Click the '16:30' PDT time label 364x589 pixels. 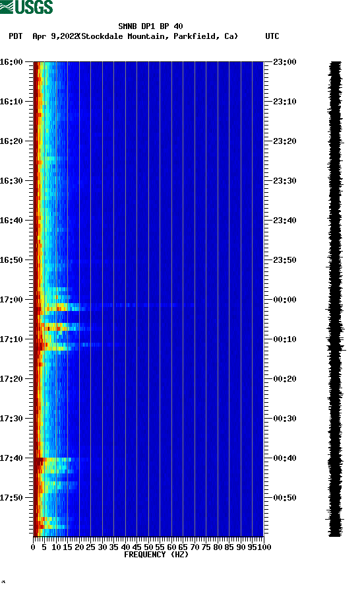(11, 181)
